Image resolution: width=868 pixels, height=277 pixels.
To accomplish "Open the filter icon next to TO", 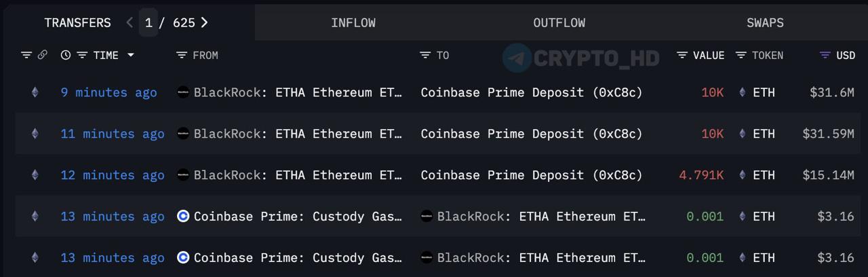I will click(x=425, y=55).
